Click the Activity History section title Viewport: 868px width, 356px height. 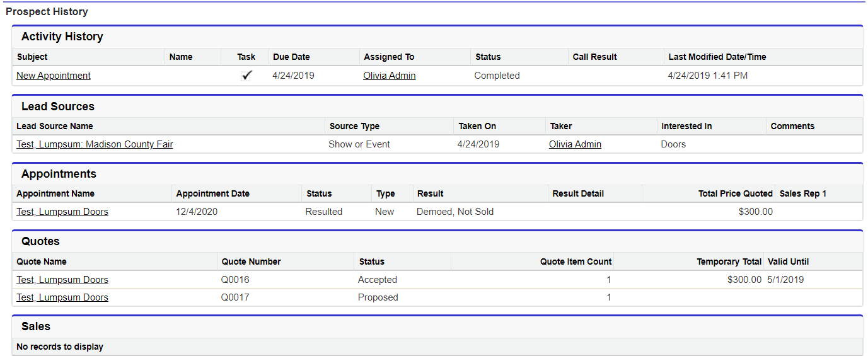point(62,37)
